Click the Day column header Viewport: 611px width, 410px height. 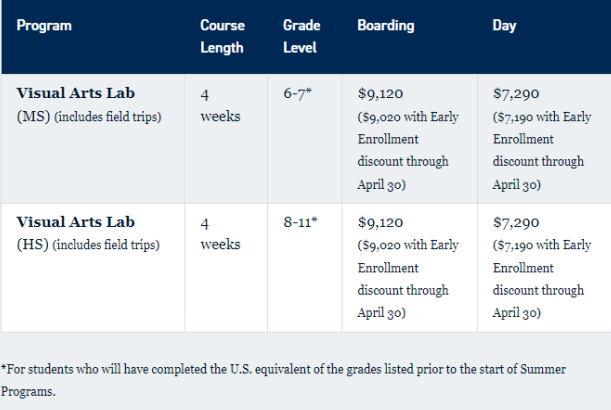[x=505, y=25]
